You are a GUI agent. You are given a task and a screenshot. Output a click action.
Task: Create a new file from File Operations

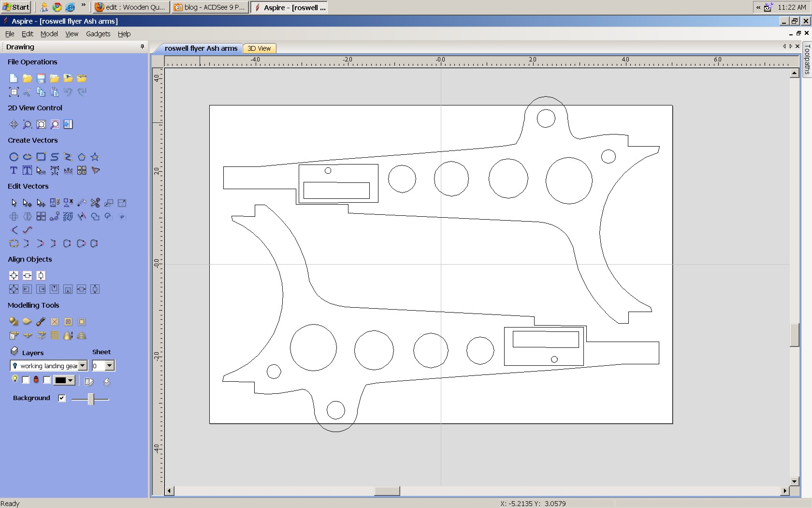click(14, 78)
